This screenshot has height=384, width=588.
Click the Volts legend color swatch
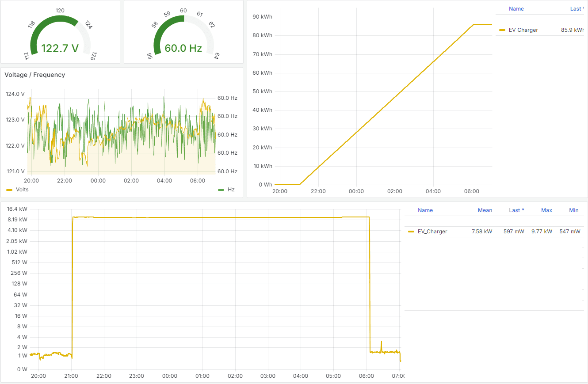(x=9, y=190)
